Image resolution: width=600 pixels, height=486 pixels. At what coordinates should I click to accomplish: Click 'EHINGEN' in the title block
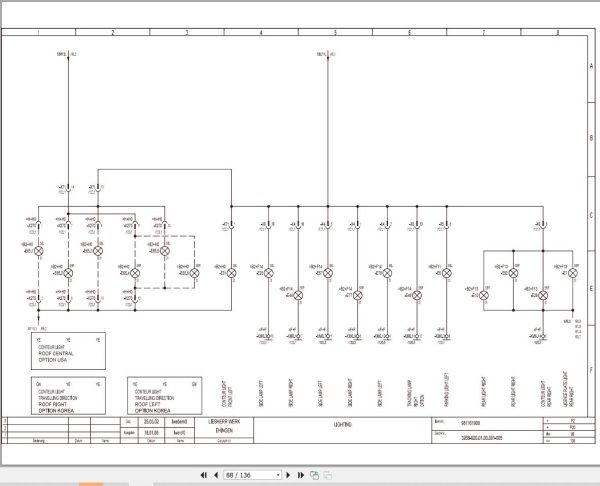pyautogui.click(x=224, y=431)
